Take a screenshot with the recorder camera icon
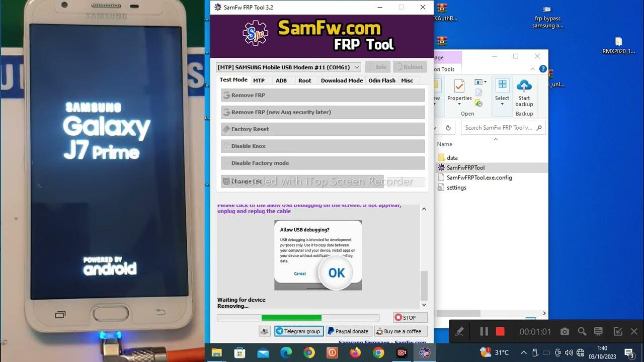The width and height of the screenshot is (644, 362). coord(565,331)
